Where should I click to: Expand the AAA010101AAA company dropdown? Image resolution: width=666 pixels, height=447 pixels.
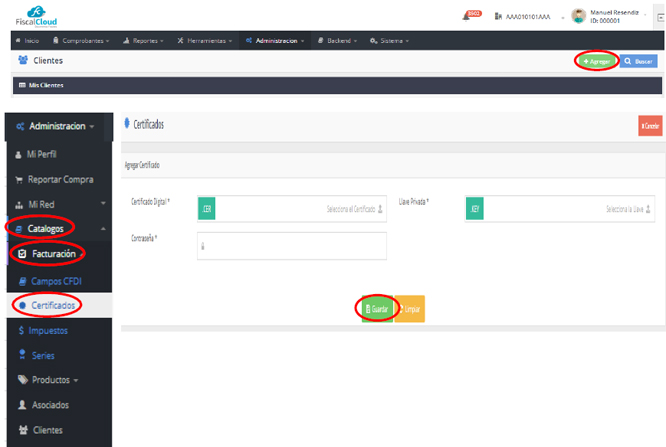coord(563,18)
